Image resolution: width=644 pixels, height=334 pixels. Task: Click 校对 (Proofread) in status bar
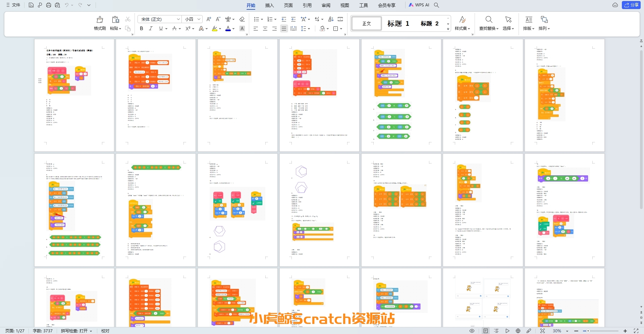tap(105, 331)
